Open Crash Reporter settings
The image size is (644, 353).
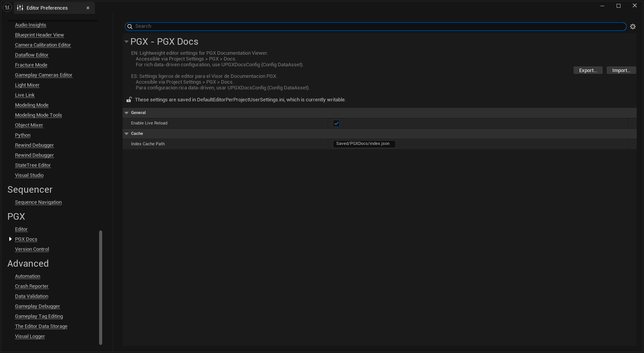32,286
